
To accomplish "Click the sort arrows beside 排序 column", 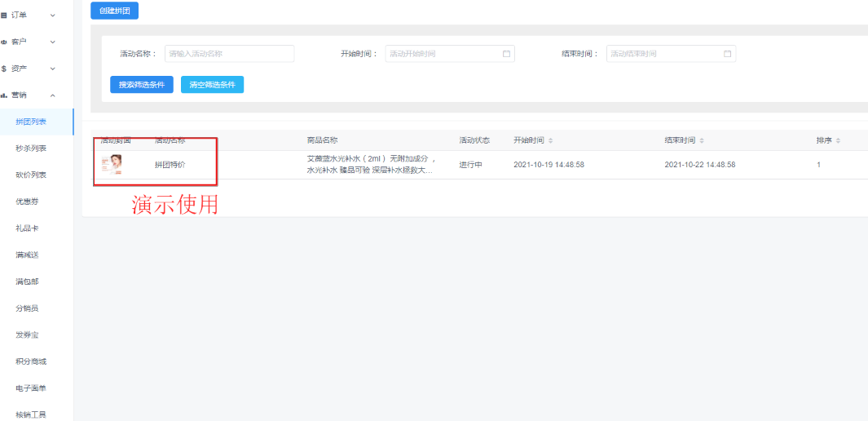I will tap(838, 141).
